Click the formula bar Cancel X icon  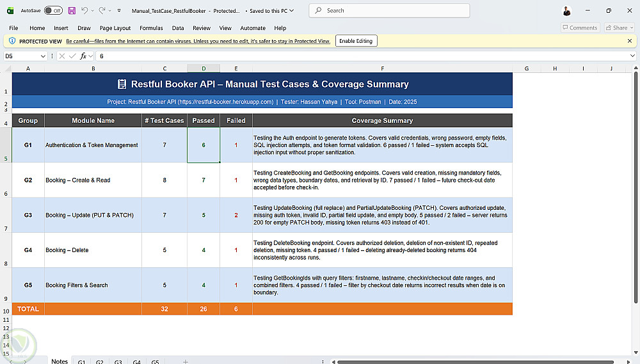[61, 56]
